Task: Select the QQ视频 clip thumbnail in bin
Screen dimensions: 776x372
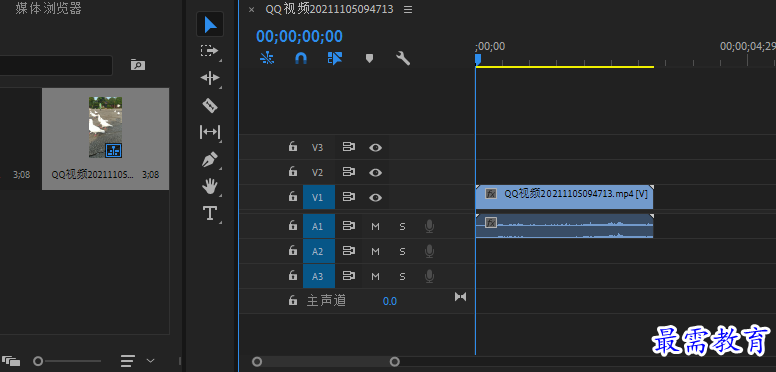Action: (105, 128)
